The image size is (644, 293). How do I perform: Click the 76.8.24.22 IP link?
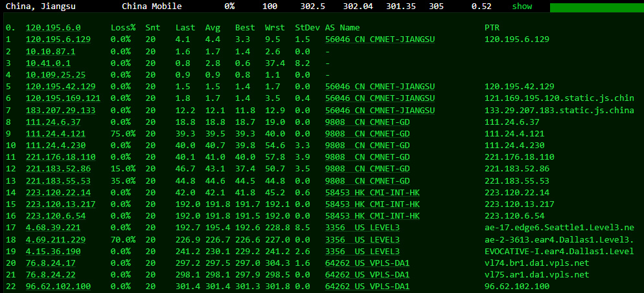click(51, 274)
